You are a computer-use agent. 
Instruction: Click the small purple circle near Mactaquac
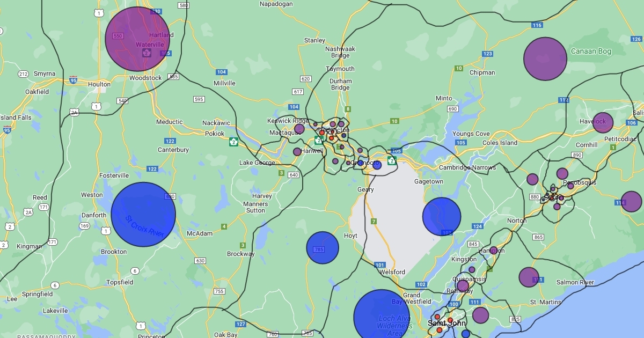(x=299, y=129)
